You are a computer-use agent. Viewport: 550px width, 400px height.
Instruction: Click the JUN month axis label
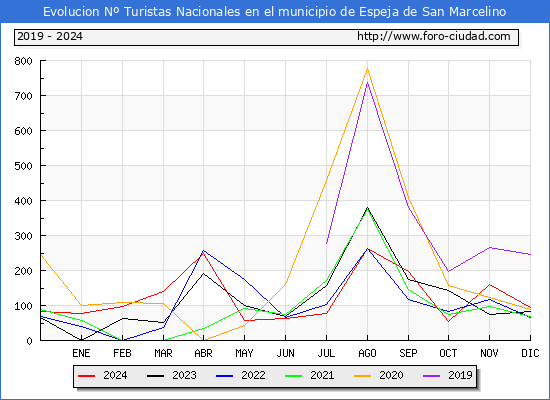coord(286,353)
